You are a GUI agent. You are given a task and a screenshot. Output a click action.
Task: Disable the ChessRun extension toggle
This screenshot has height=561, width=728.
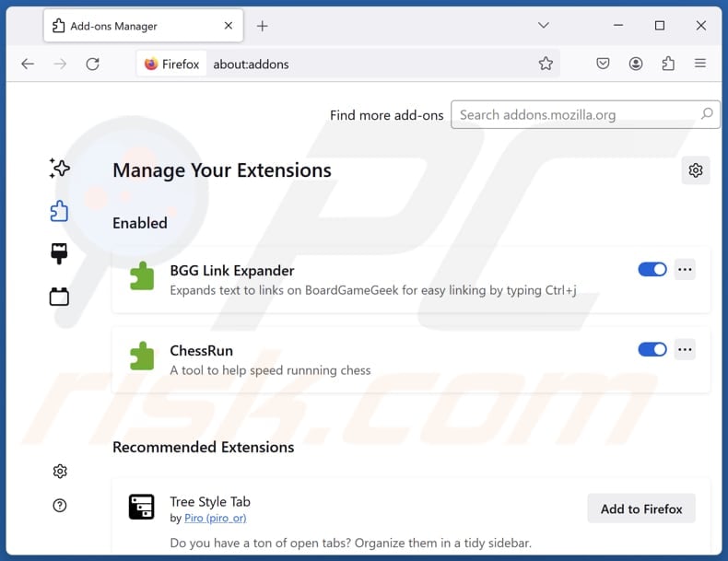(x=652, y=350)
